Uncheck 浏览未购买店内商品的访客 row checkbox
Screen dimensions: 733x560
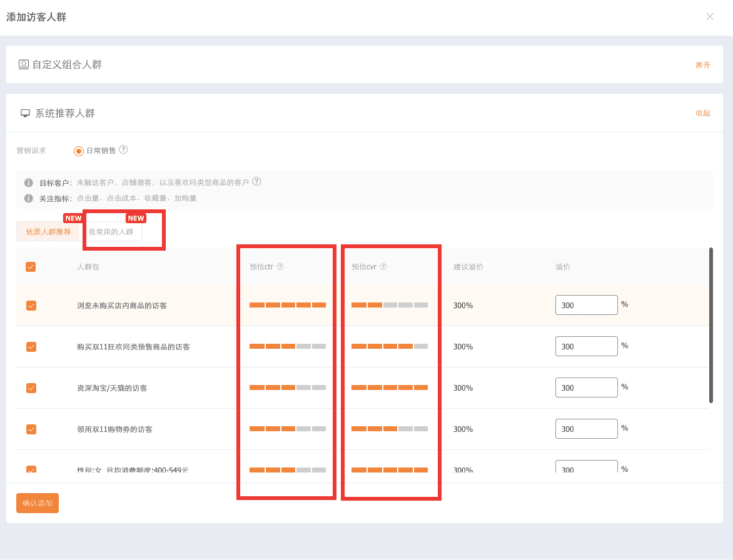31,306
